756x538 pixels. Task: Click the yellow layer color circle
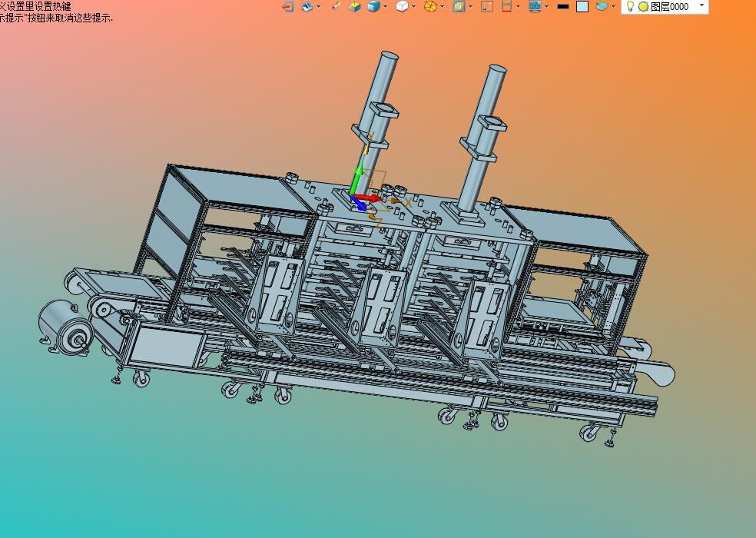(x=643, y=7)
